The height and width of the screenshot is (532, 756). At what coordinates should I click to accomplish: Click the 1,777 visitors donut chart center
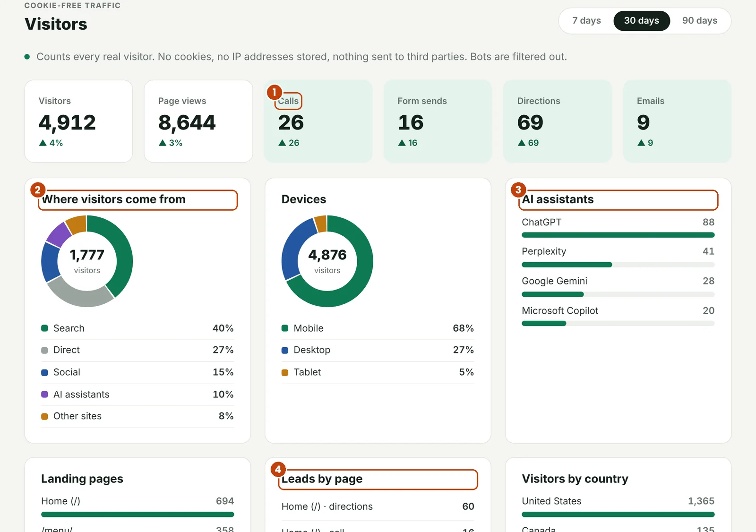click(x=87, y=261)
